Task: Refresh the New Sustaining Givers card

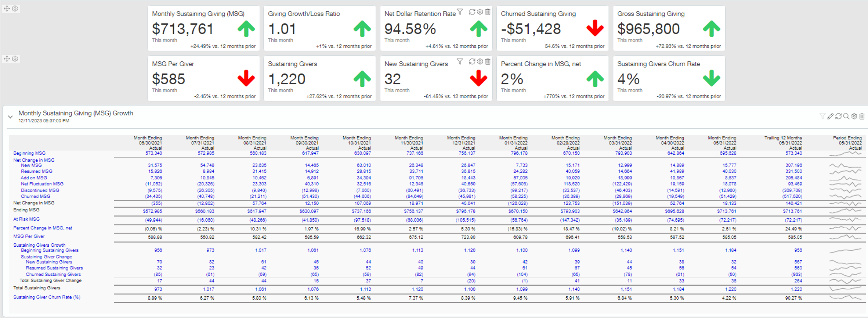Action: click(x=472, y=62)
